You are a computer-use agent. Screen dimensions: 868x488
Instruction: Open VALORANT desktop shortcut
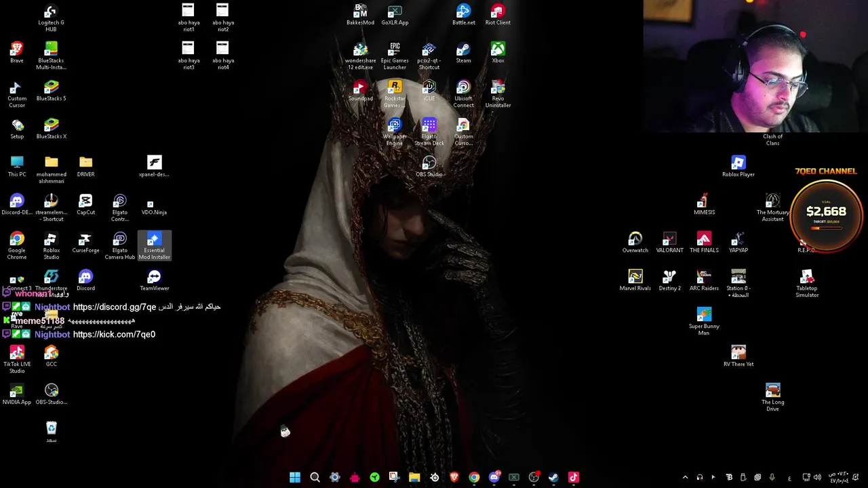[x=669, y=243]
